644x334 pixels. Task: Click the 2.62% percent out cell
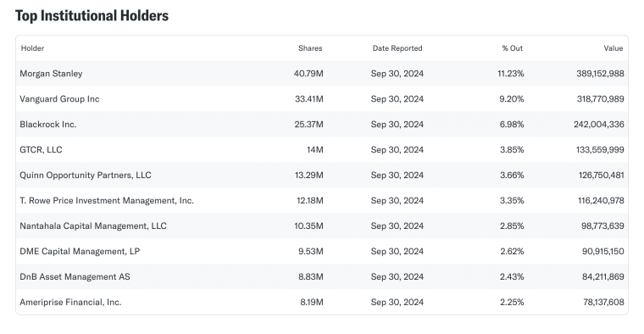click(512, 252)
